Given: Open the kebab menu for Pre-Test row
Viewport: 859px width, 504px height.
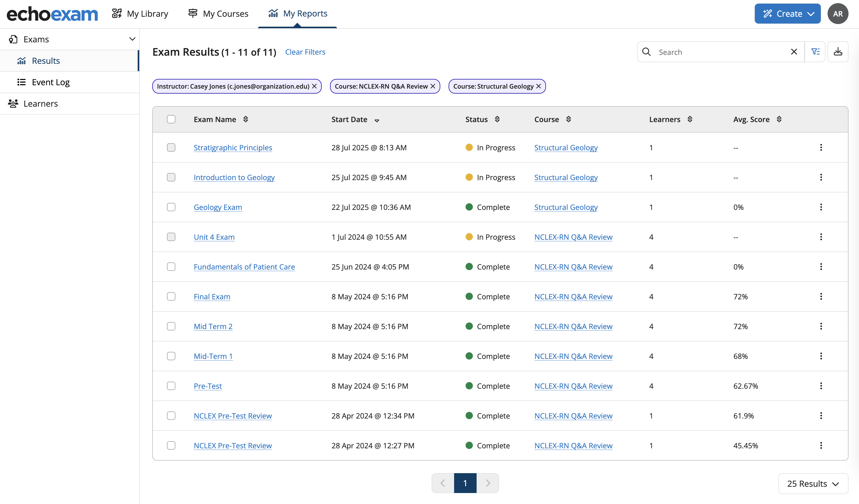Looking at the screenshot, I should [x=821, y=386].
